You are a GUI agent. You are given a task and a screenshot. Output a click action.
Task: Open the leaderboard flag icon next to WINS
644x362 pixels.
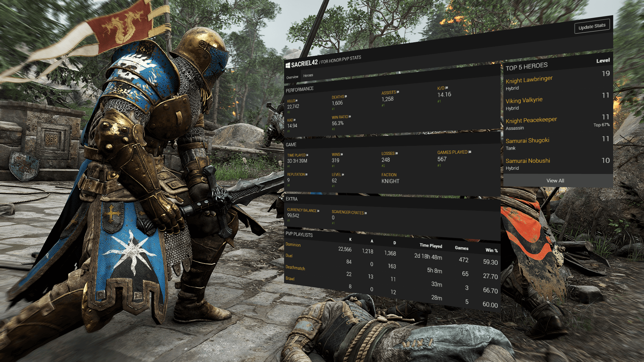click(342, 155)
